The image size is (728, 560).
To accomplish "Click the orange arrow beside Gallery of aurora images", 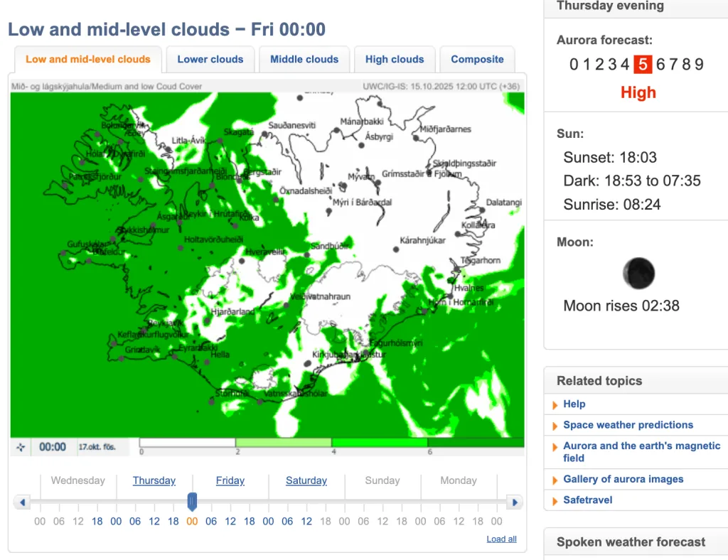I will (x=555, y=480).
